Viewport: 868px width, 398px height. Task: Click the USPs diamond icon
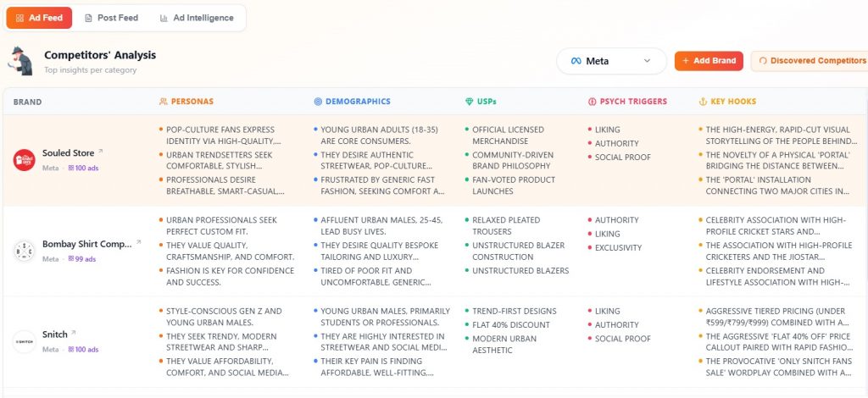click(x=470, y=102)
